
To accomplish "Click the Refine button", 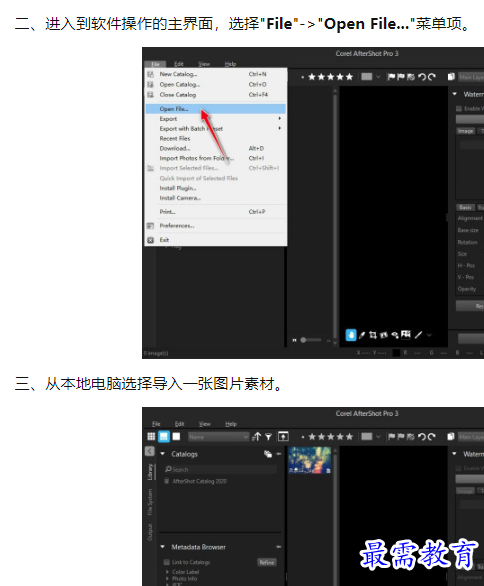I will point(267,562).
